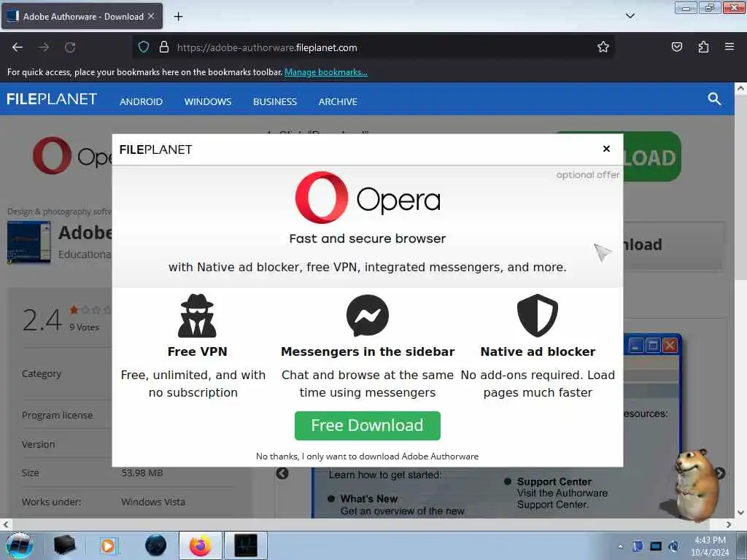Open the Android menu on FilePlanet
This screenshot has height=560, width=747.
coord(141,101)
